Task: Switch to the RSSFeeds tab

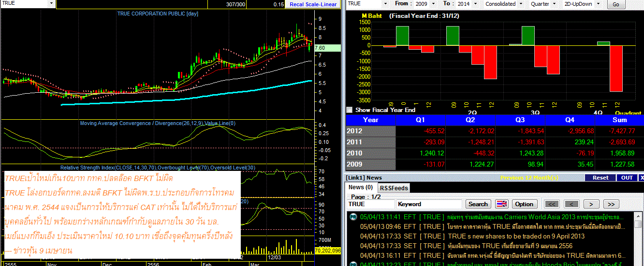Action: click(x=393, y=187)
